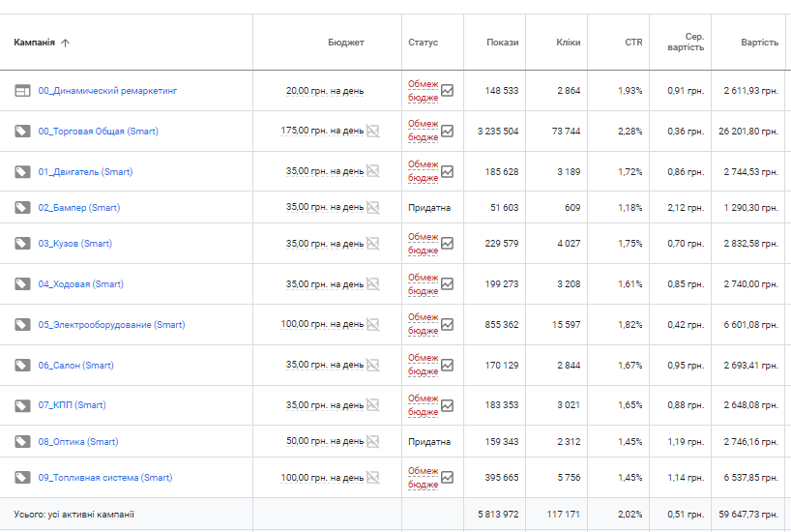Click the display campaign icon beside 00_Динамический ремаркетинг
The image size is (791, 532).
(x=22, y=91)
